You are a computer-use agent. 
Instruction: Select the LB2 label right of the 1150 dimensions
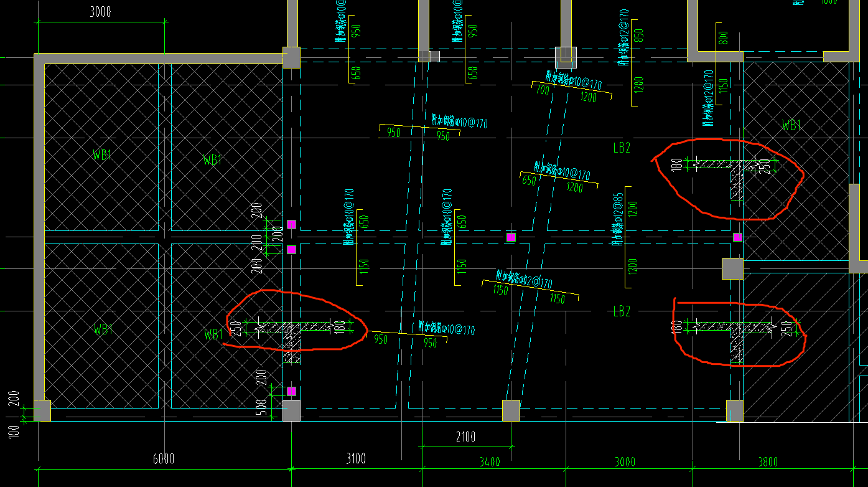622,311
